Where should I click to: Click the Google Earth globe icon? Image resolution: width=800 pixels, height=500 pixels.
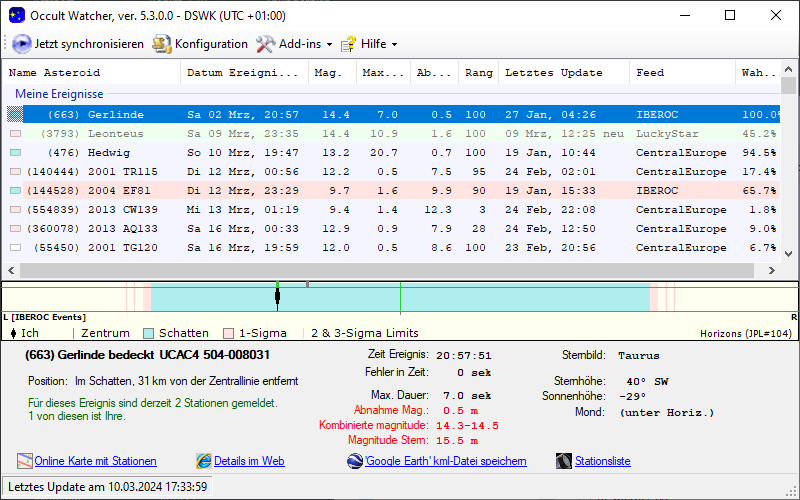coord(355,461)
